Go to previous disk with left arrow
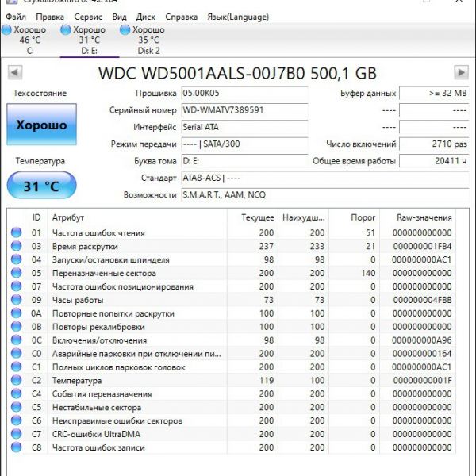Screen dimensions: 476x476 [x=15, y=72]
